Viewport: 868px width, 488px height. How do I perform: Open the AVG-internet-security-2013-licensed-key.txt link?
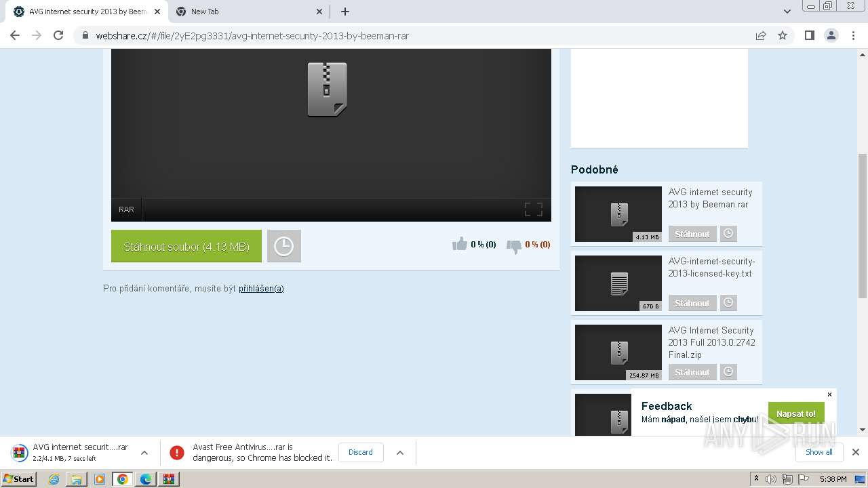point(711,267)
